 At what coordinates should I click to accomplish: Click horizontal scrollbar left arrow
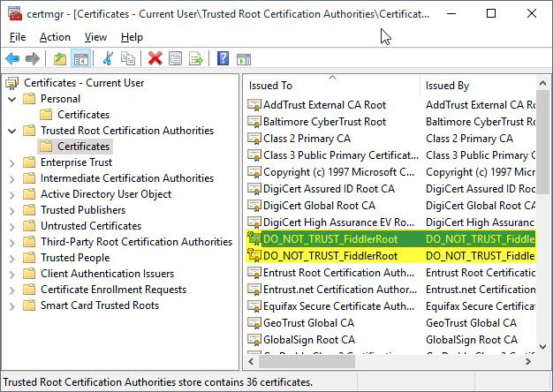[251, 361]
